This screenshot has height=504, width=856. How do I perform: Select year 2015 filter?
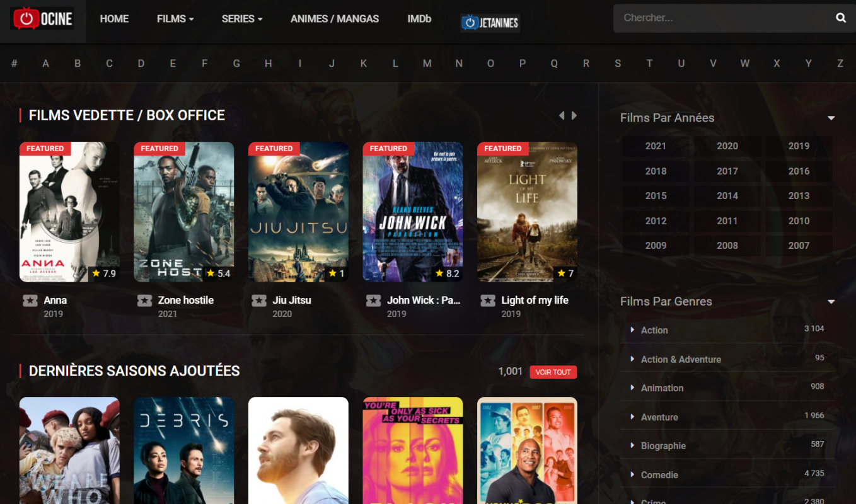(x=656, y=196)
